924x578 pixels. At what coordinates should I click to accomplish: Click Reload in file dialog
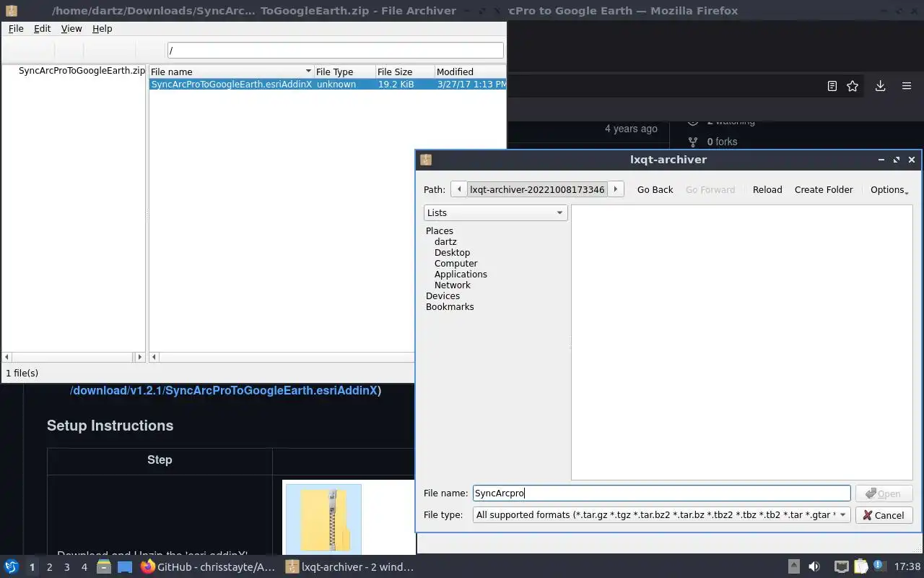pyautogui.click(x=767, y=189)
